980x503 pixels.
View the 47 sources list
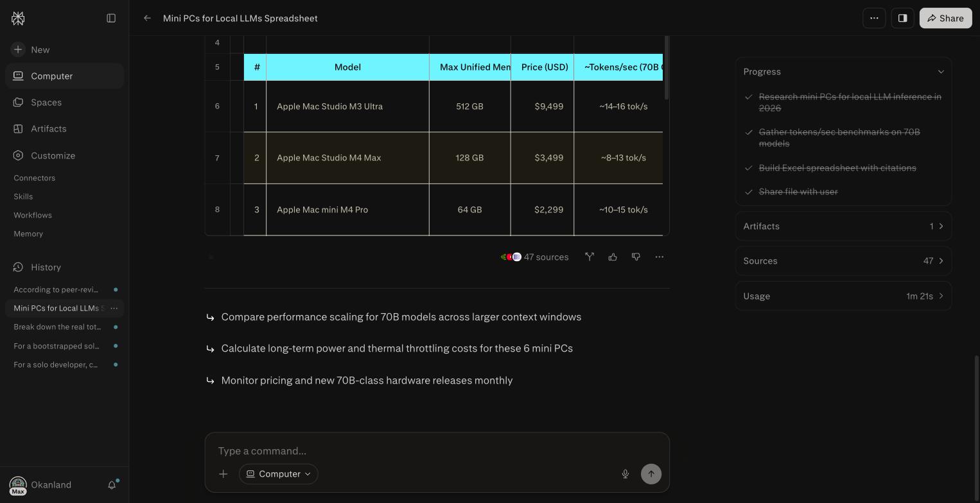point(534,257)
